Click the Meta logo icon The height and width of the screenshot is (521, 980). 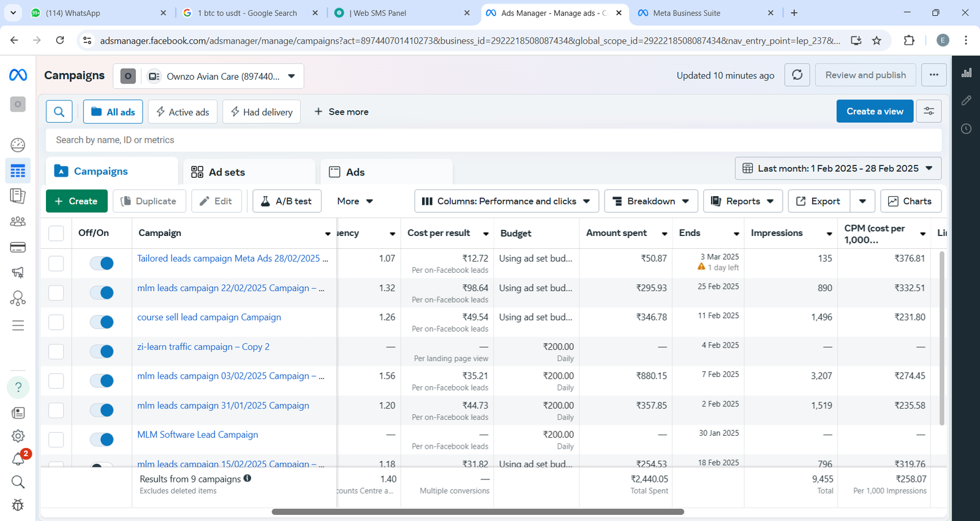coord(18,75)
